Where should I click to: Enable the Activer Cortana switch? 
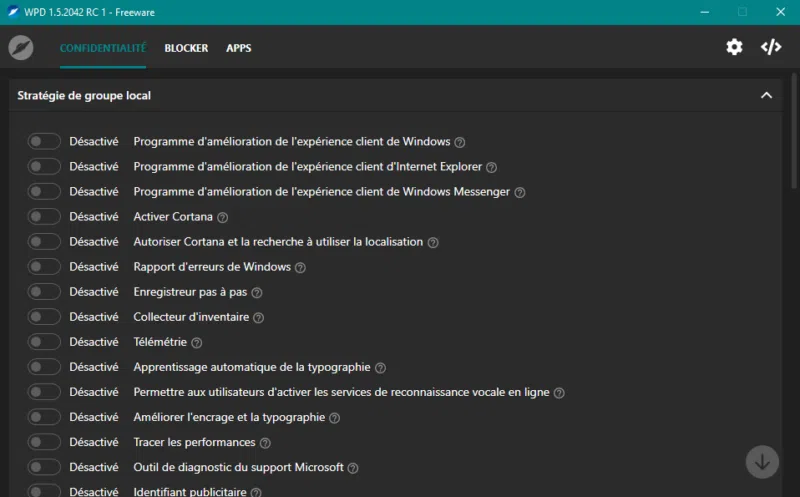44,216
